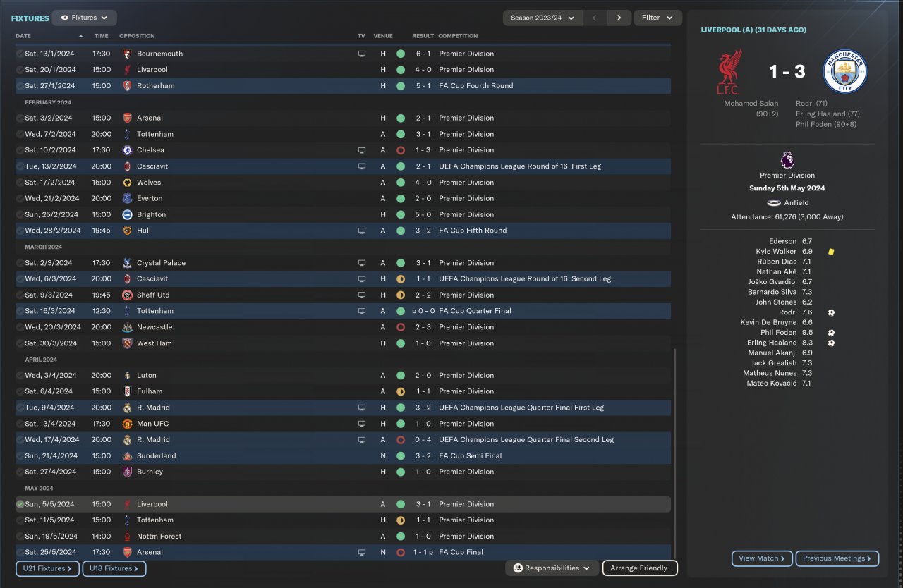903x588 pixels.
Task: Click the '6 - 1' result against Bournemouth
Action: 423,54
